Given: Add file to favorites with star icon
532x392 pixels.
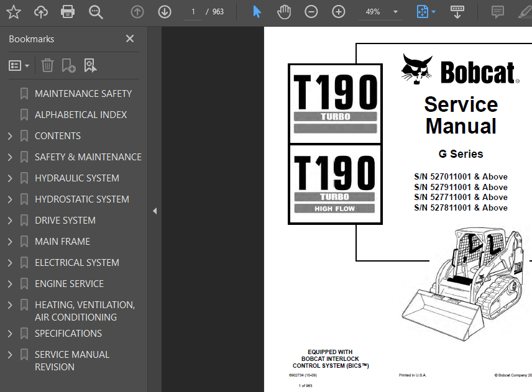Looking at the screenshot, I should click(x=14, y=12).
